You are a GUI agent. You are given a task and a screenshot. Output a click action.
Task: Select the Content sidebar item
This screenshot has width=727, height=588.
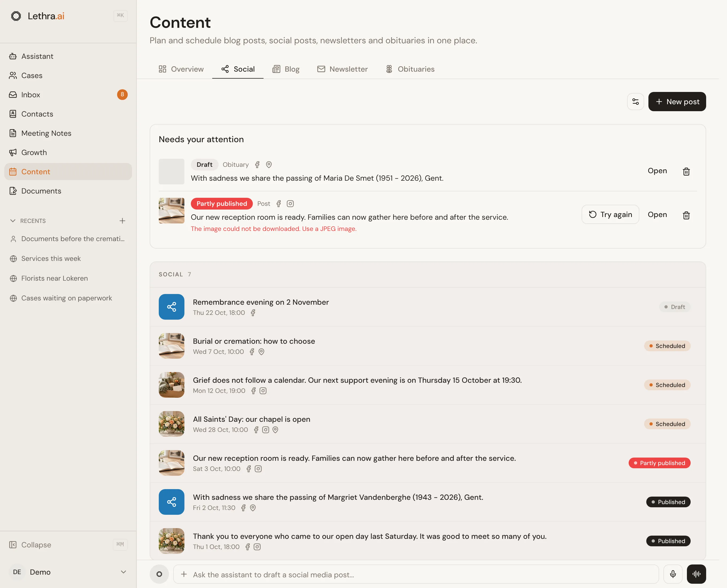coord(68,172)
